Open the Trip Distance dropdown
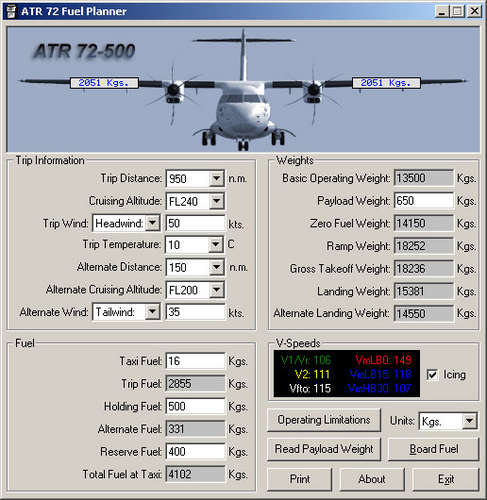This screenshot has width=487, height=500. (x=216, y=179)
